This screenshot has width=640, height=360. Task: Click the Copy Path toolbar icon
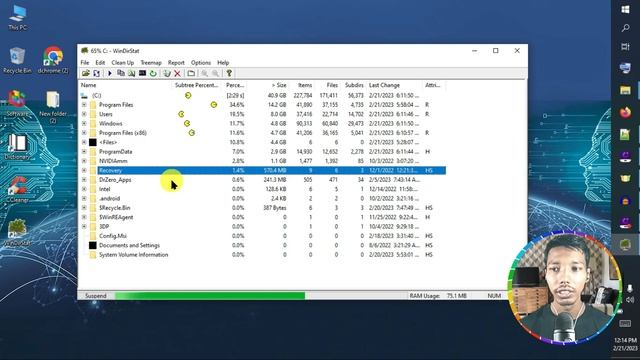pyautogui.click(x=121, y=73)
